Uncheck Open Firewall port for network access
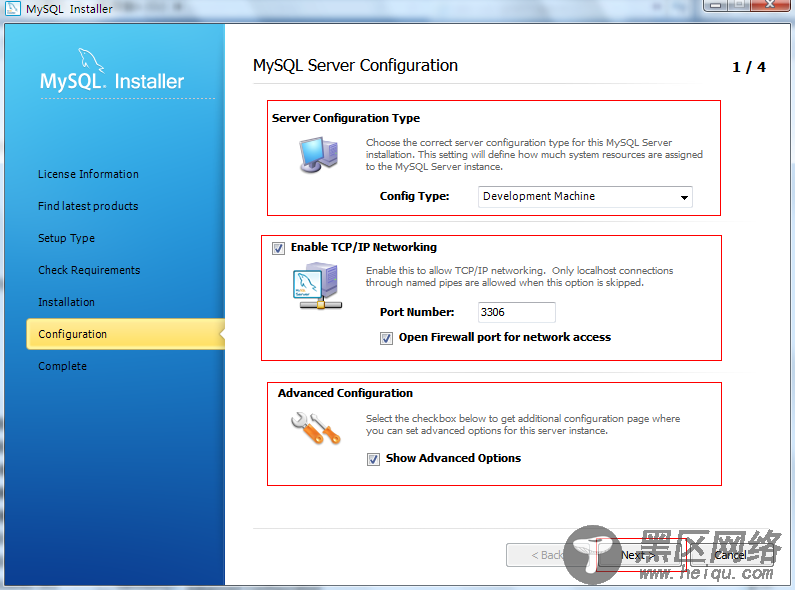 coord(386,338)
